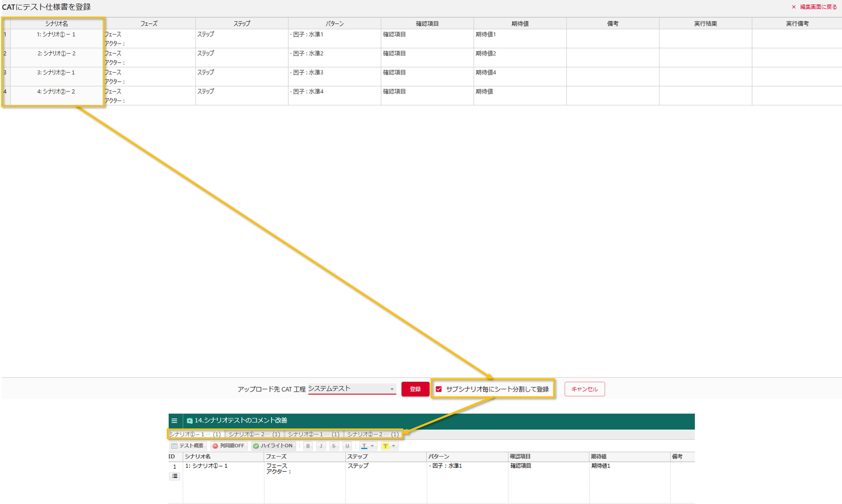Click the 期待値 header in the top table
The height and width of the screenshot is (504, 842).
pos(520,23)
